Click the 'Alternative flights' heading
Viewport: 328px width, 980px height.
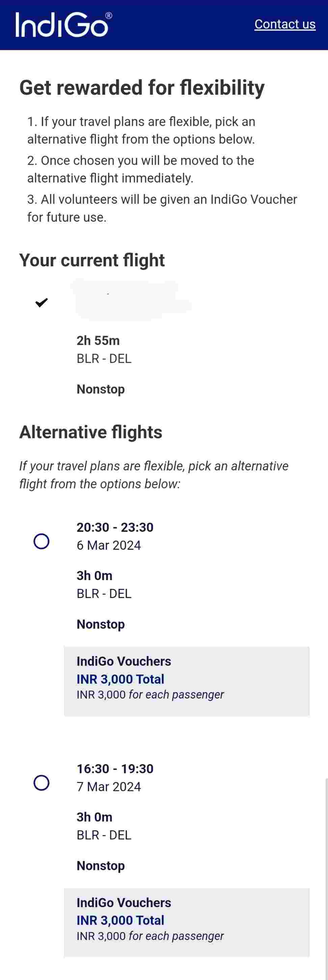coord(91,432)
